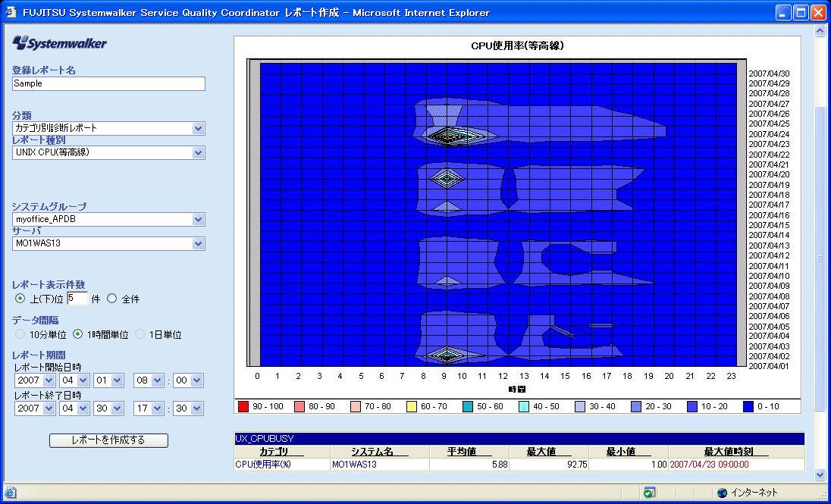Open the 分類 category dropdown
Viewport: 831px width, 504px height.
click(x=198, y=128)
